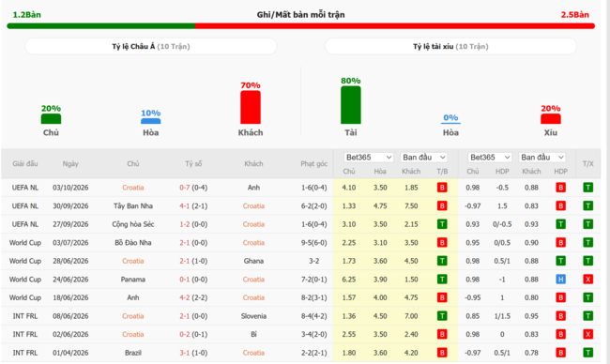610x364 pixels.
Task: Click the '1.2Bàn' scored goals label
Action: (x=27, y=15)
